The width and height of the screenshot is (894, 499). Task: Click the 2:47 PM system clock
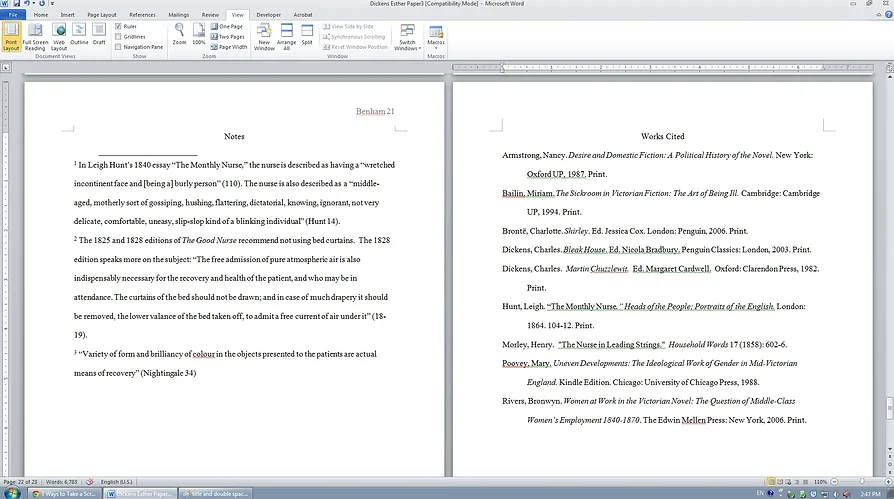click(x=870, y=494)
